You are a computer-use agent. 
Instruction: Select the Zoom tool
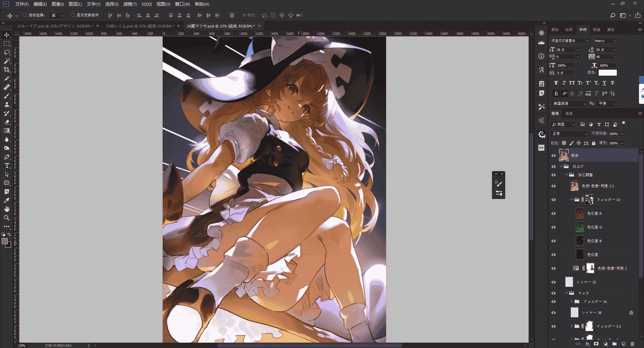coord(7,218)
